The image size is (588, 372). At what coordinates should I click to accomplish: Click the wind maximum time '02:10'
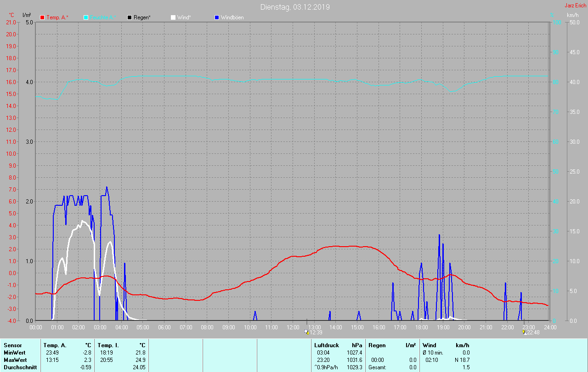(x=431, y=360)
